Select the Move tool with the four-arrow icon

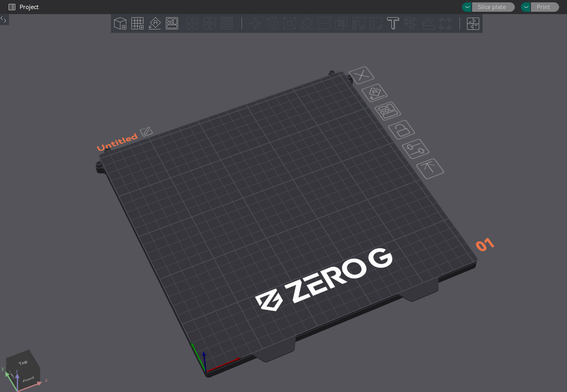(x=255, y=24)
